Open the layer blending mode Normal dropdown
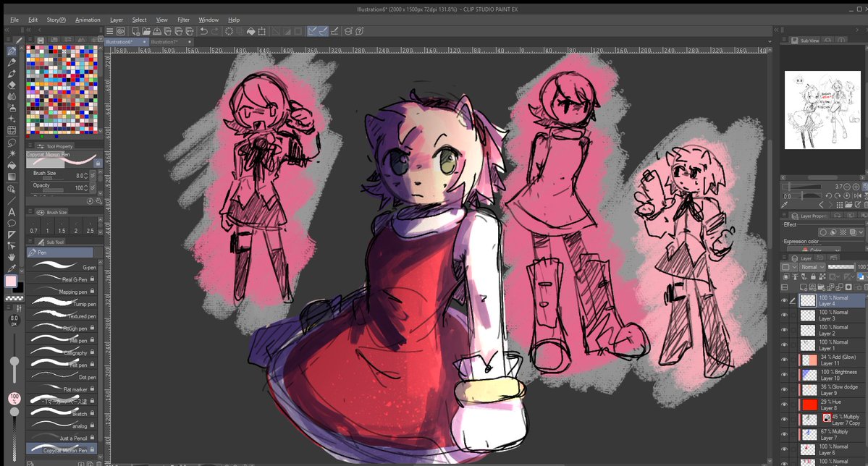Viewport: 868px width, 466px height. tap(812, 267)
